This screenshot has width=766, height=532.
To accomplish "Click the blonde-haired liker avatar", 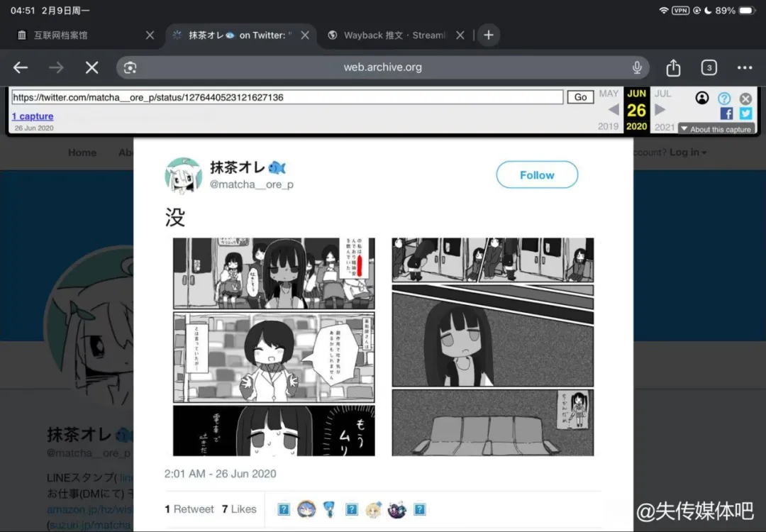I will (374, 509).
